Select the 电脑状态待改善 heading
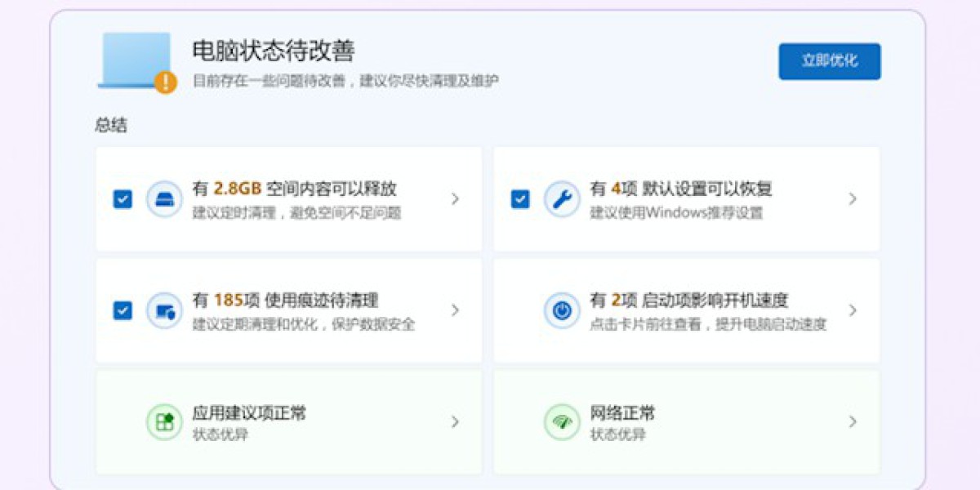The width and height of the screenshot is (980, 490). click(274, 51)
